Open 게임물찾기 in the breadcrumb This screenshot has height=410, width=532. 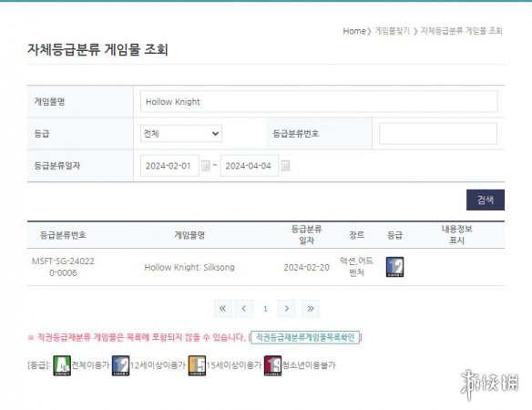click(393, 31)
